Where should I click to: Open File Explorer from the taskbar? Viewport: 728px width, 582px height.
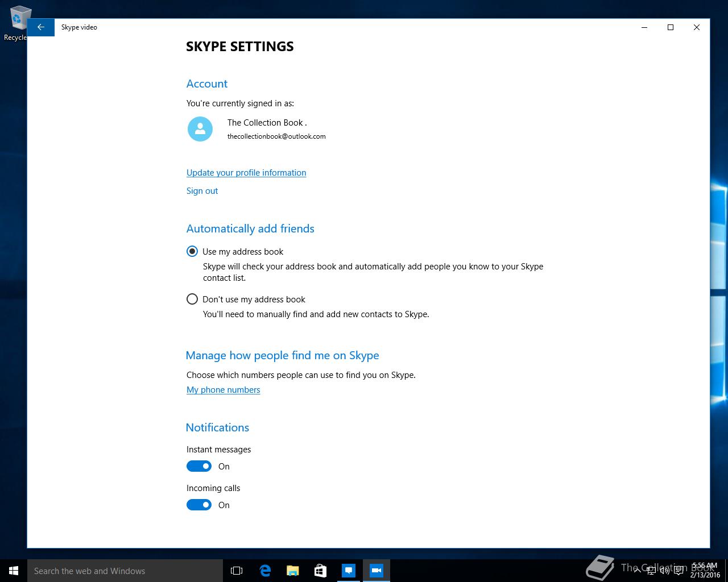pyautogui.click(x=293, y=571)
